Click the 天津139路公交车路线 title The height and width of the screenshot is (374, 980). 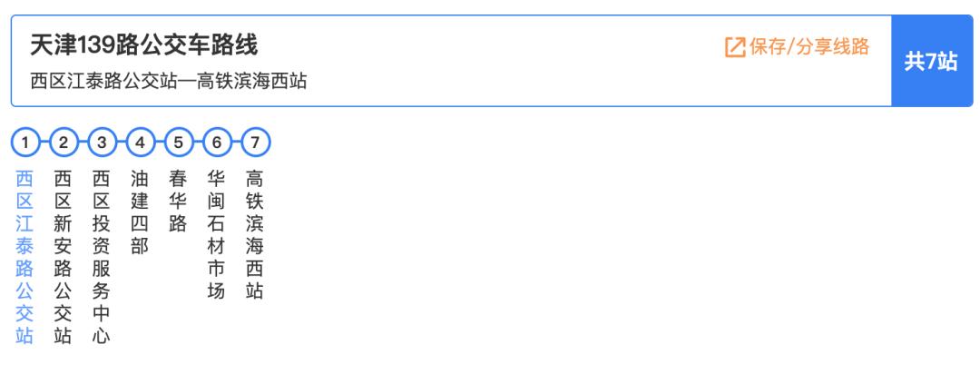[x=143, y=45]
